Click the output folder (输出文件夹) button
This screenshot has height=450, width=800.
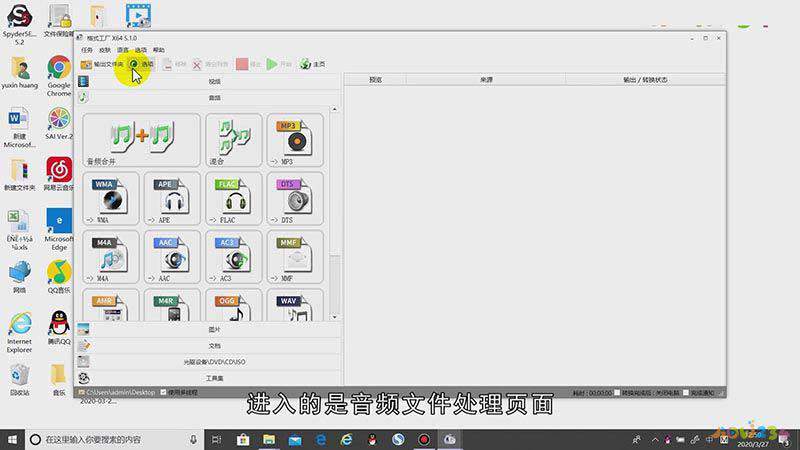click(103, 64)
